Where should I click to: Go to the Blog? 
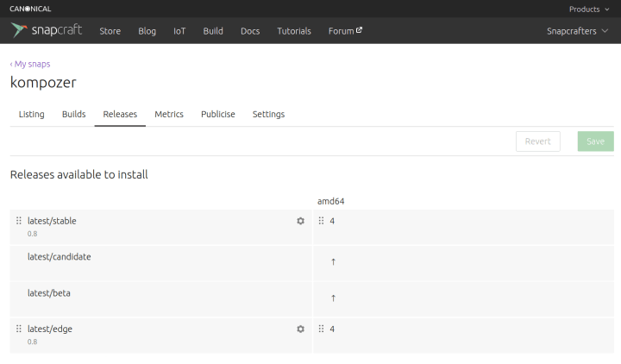coord(147,31)
